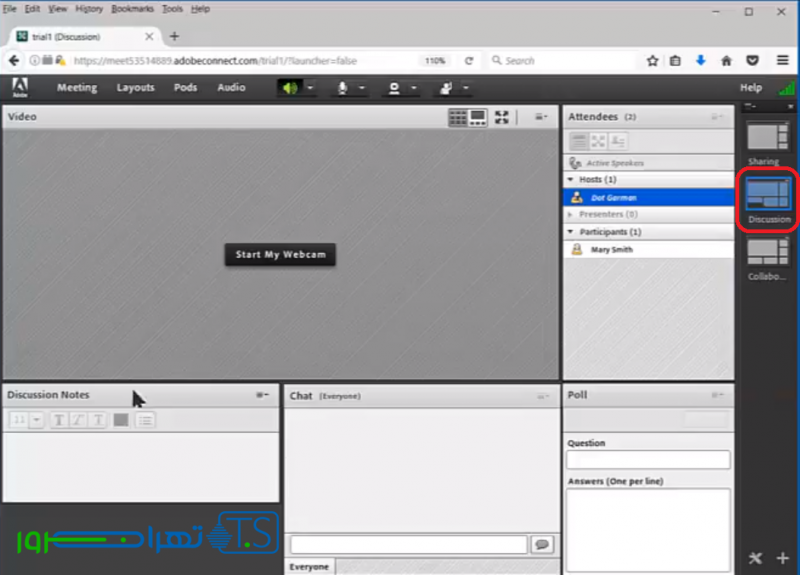This screenshot has width=800, height=575.
Task: Toggle bold formatting in Discussion Notes
Action: point(59,420)
